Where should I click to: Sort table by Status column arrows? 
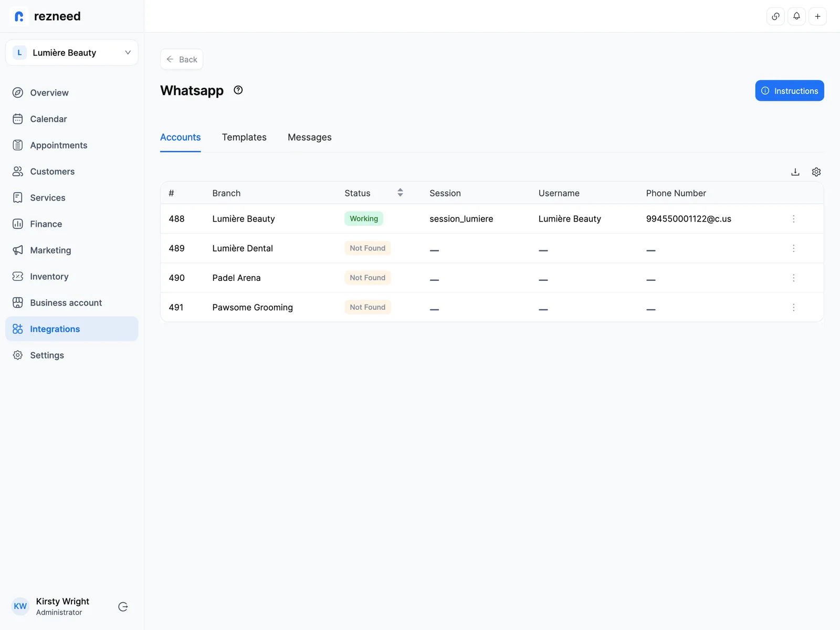click(x=400, y=193)
